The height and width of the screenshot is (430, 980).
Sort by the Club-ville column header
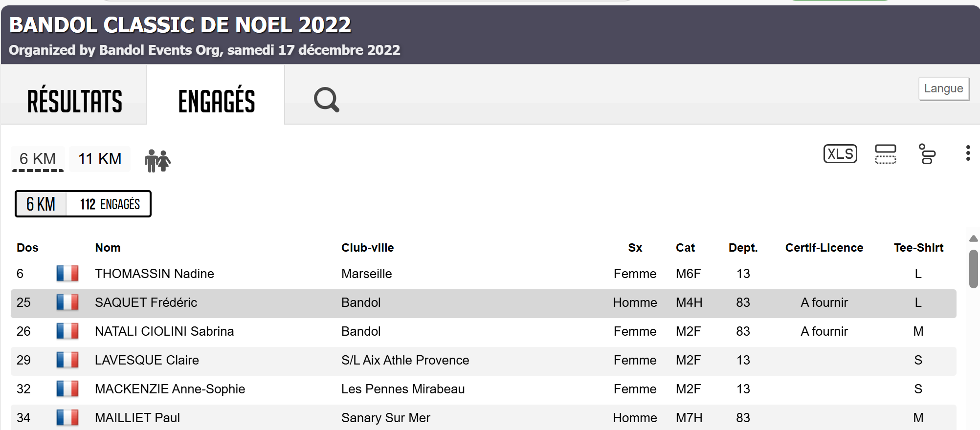367,248
